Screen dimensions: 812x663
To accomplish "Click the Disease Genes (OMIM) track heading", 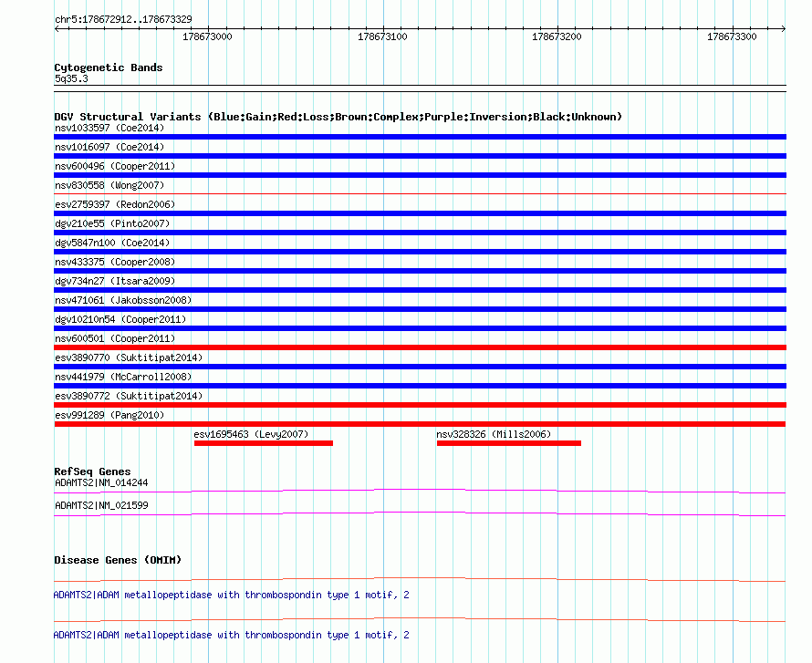I will [x=118, y=560].
